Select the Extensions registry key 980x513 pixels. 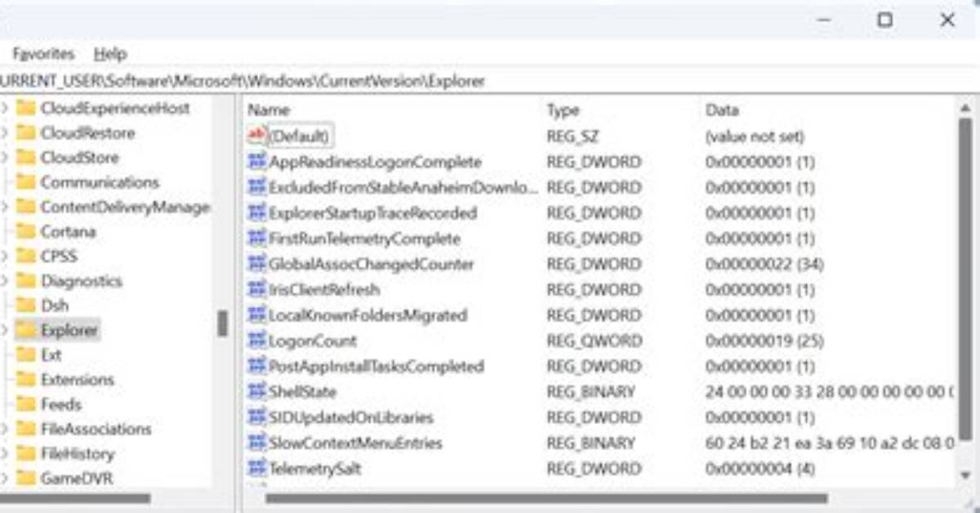[78, 379]
